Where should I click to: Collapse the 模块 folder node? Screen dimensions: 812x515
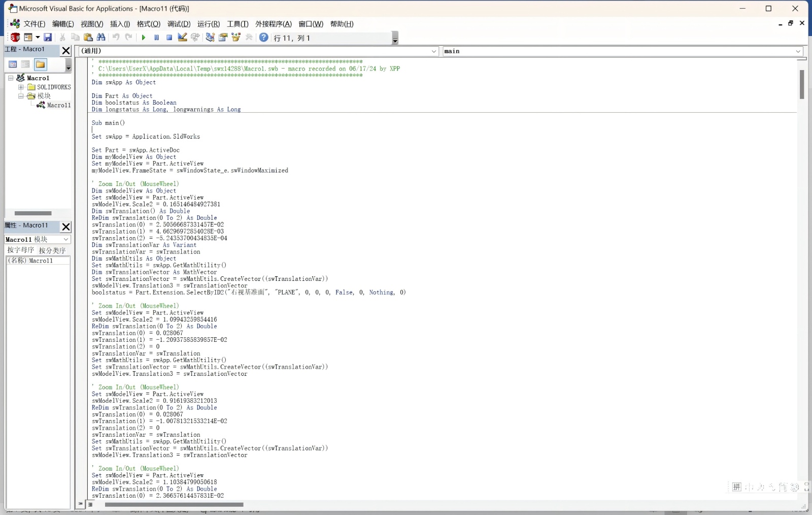[x=21, y=96]
